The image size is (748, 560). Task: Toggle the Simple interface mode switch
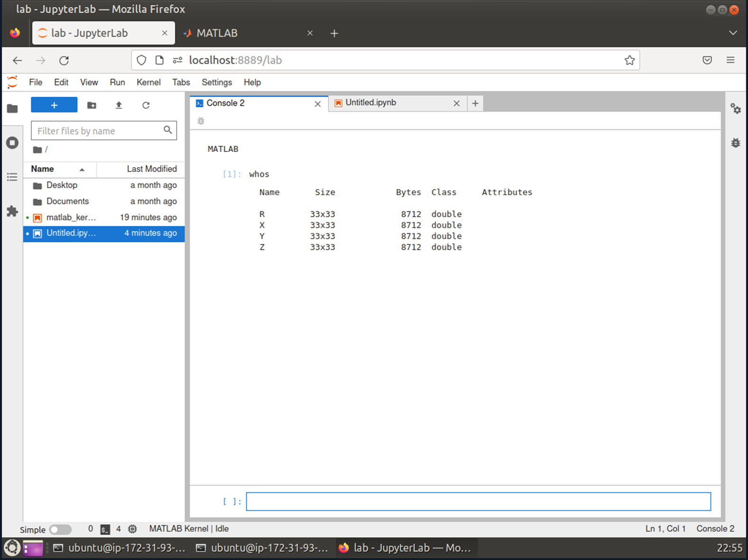point(60,529)
